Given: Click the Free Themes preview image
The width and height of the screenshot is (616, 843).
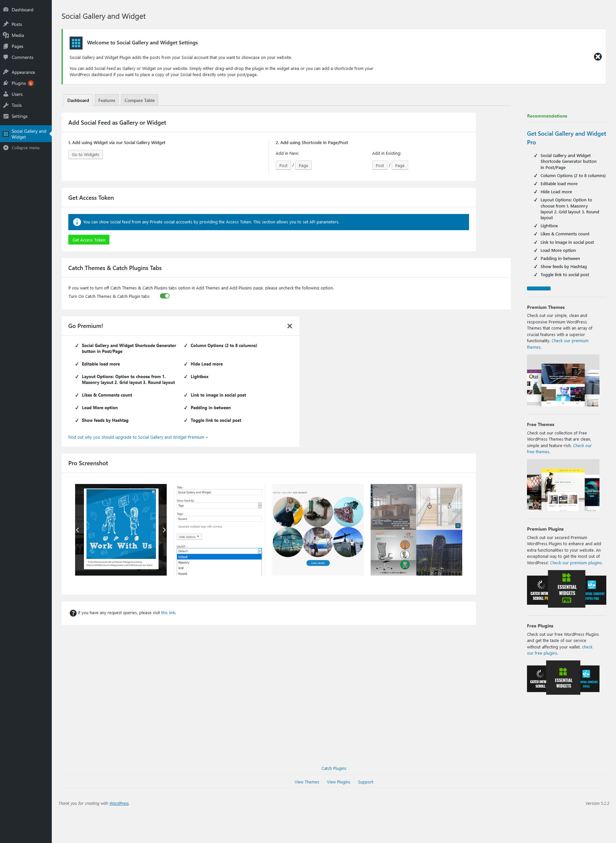Looking at the screenshot, I should pos(563,485).
